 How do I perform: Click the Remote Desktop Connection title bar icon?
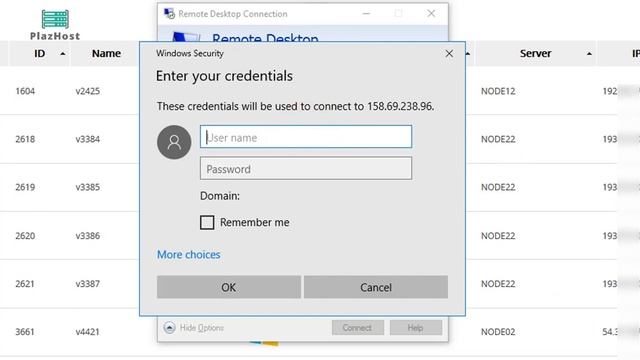[x=169, y=13]
